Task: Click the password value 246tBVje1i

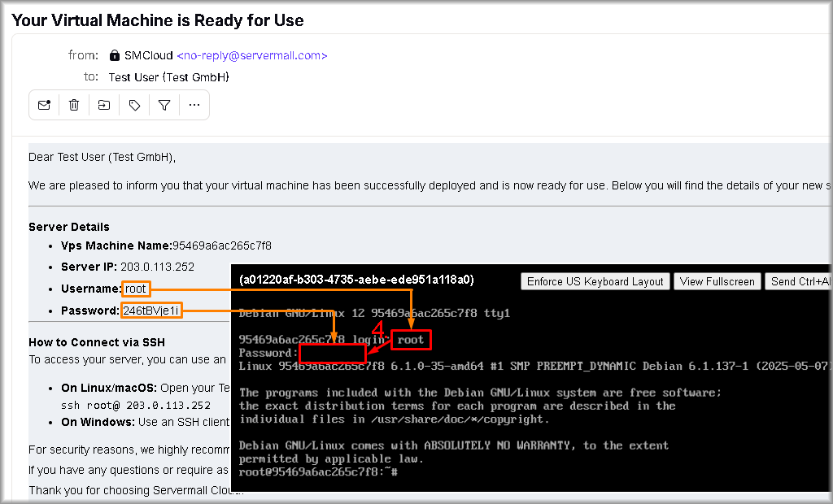Action: 152,311
